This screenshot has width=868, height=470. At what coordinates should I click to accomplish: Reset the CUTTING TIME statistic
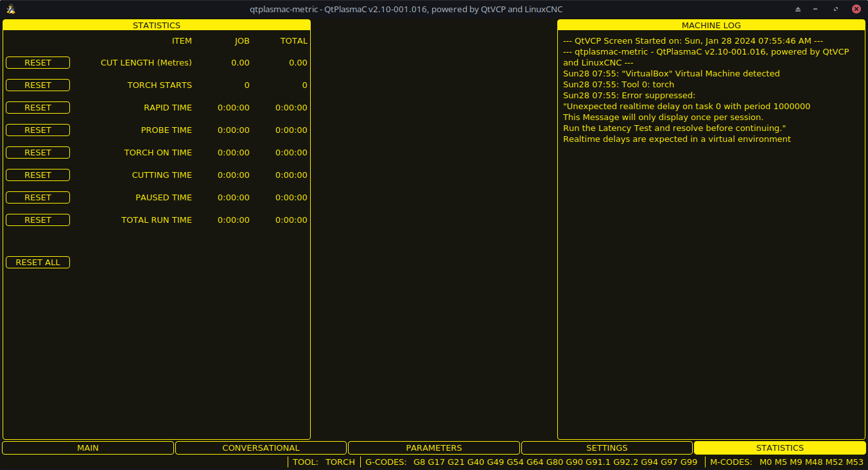pyautogui.click(x=37, y=175)
